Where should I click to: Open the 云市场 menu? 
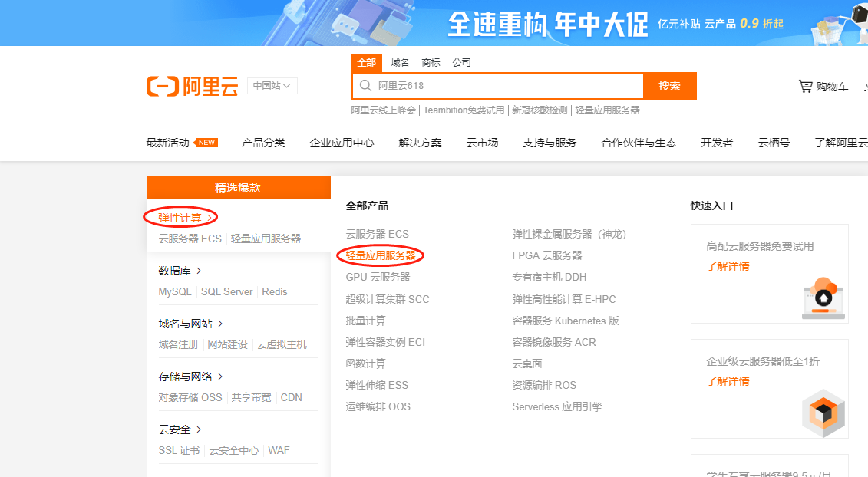(482, 143)
